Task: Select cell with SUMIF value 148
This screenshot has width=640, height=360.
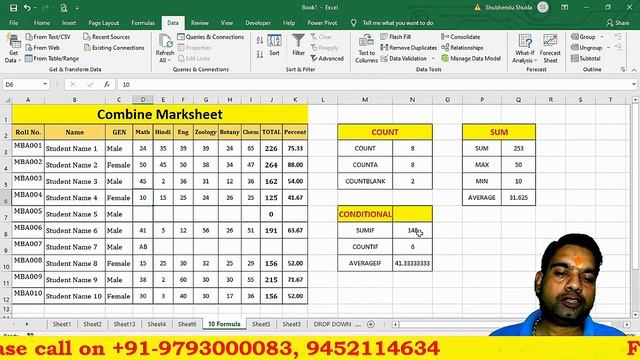Action: [x=412, y=230]
